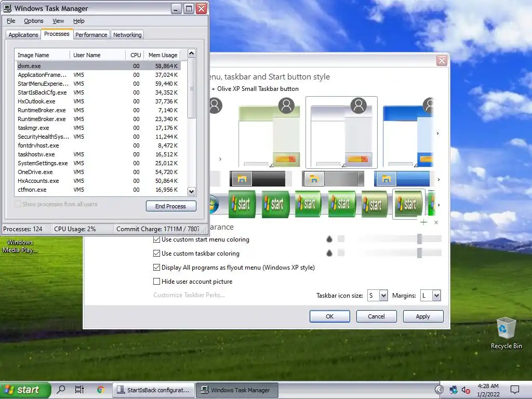Click the muted volume tray icon
The image size is (532, 399).
pos(466,390)
